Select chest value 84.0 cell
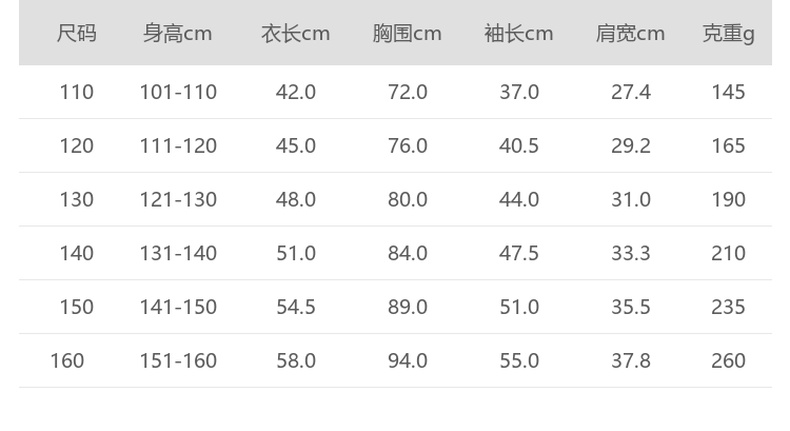This screenshot has height=431, width=790. [407, 254]
